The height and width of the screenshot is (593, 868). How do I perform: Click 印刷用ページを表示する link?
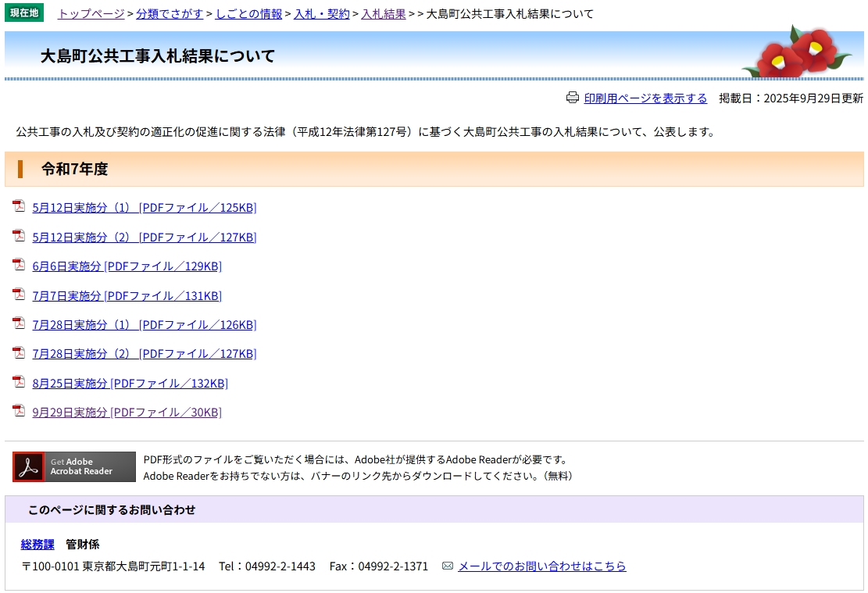[645, 98]
